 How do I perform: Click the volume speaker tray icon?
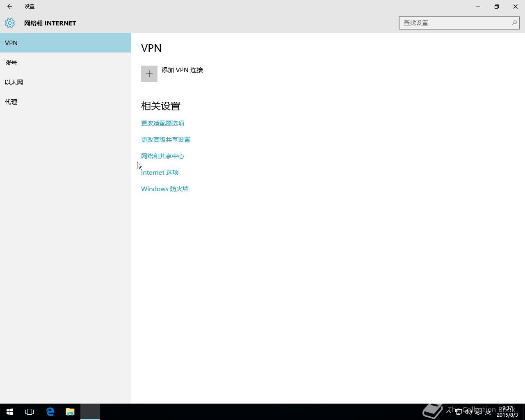click(468, 412)
